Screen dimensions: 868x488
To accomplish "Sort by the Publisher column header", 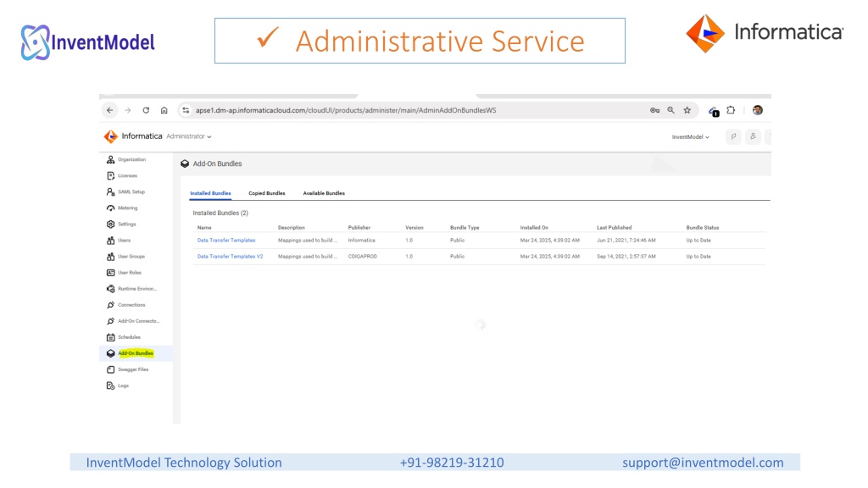I will [x=359, y=227].
